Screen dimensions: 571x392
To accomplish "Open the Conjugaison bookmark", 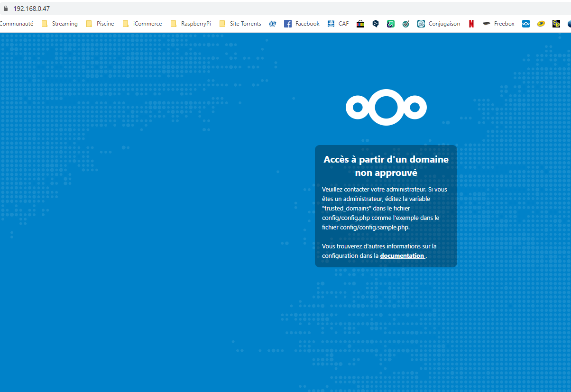I will [439, 24].
